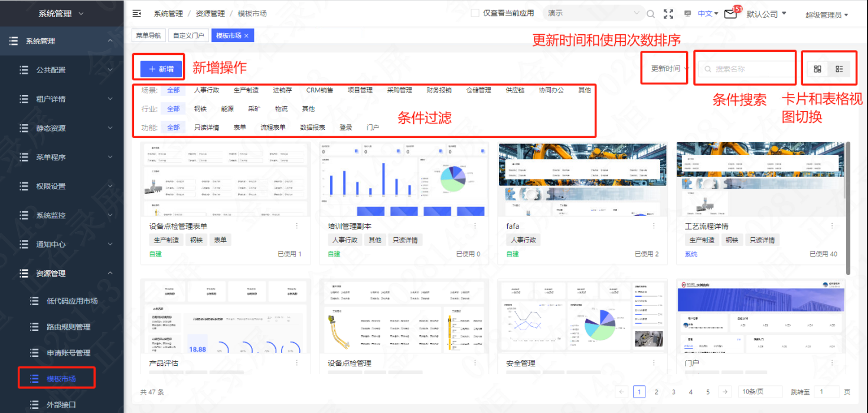Open more options on the fafa card
The height and width of the screenshot is (413, 868).
654,226
